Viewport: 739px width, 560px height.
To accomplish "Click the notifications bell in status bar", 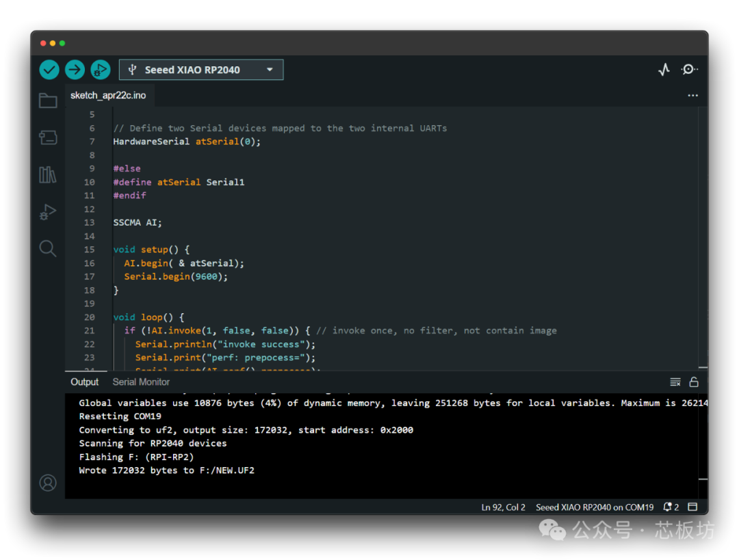I will pos(671,507).
